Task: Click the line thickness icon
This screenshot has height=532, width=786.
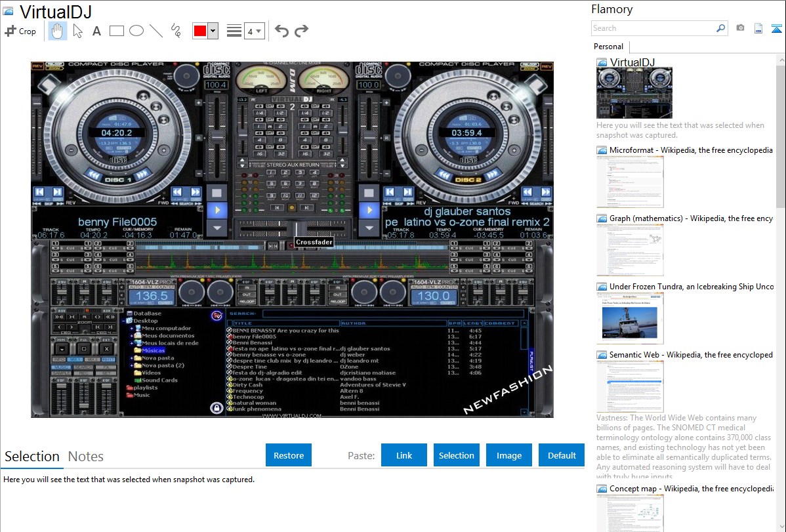Action: [x=234, y=31]
